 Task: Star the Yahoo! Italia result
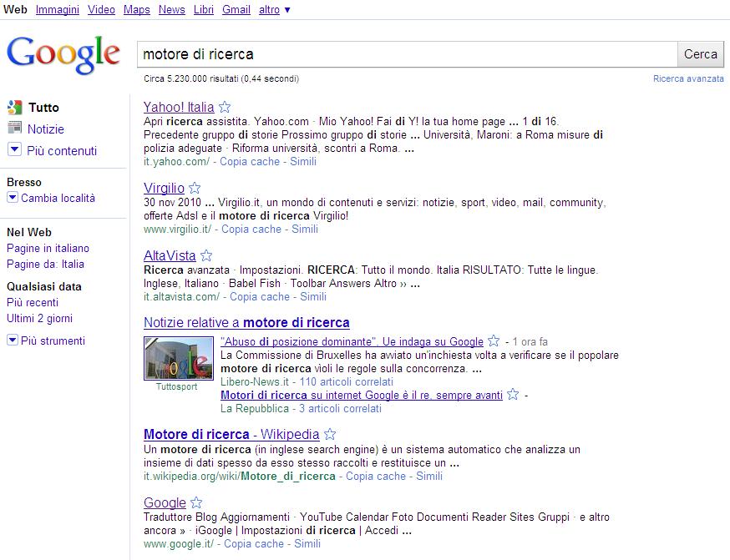coord(225,107)
